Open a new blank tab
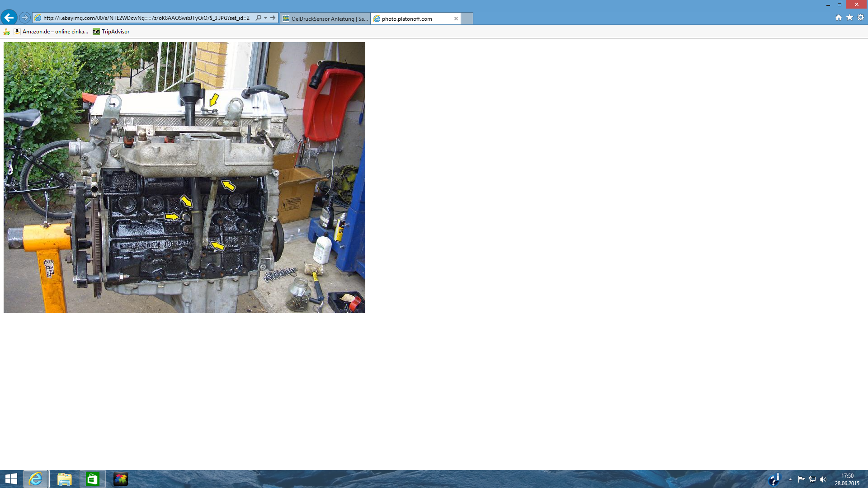 (x=467, y=19)
